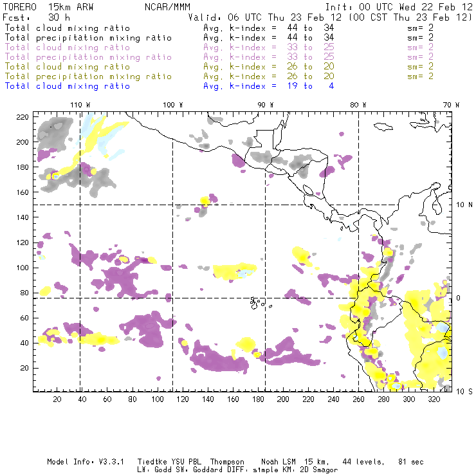Click the "TORERO 15km ARW" title text

(x=48, y=7)
